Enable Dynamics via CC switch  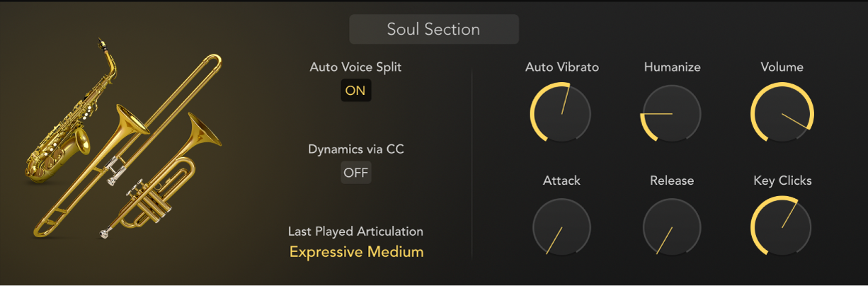pyautogui.click(x=355, y=173)
